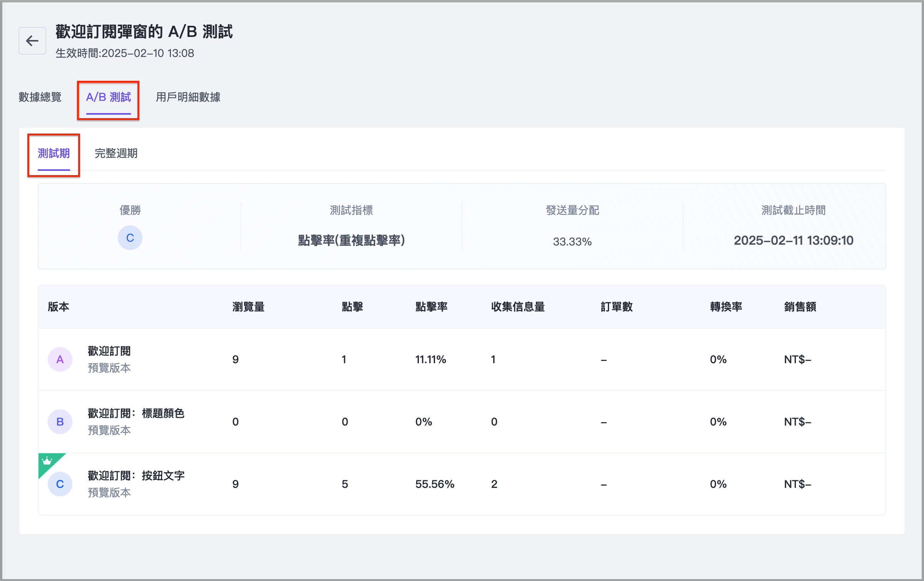Switch to 完整週期 sub-tab

click(116, 154)
